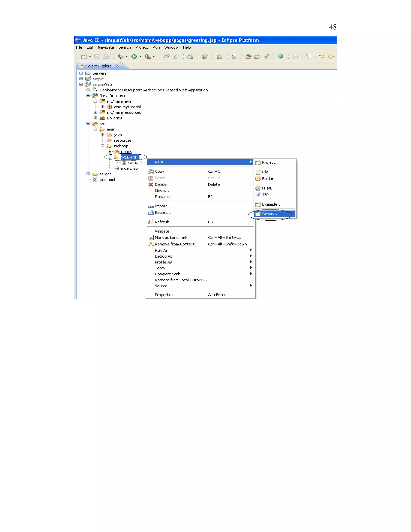
Task: Click the Back navigation yellow arrow
Action: tap(331, 57)
